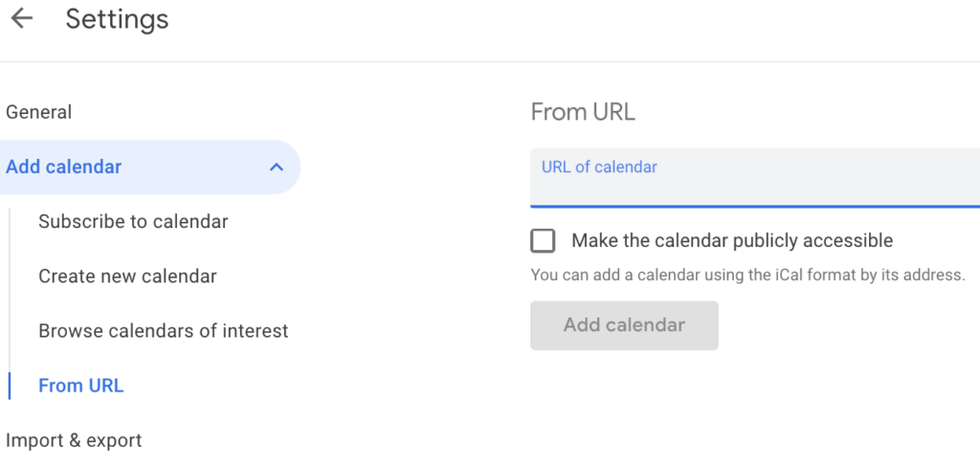Open the General settings section
The image size is (980, 468).
point(38,112)
